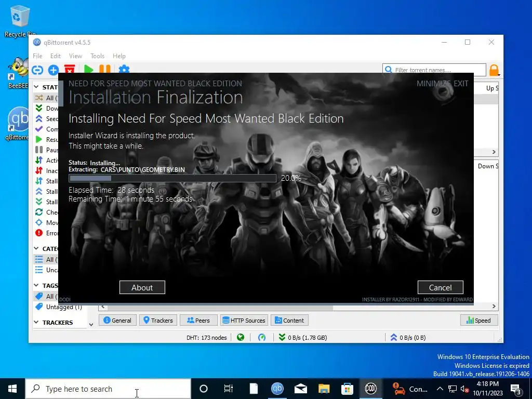
Task: Select the Seeding status filter
Action: tap(46, 119)
